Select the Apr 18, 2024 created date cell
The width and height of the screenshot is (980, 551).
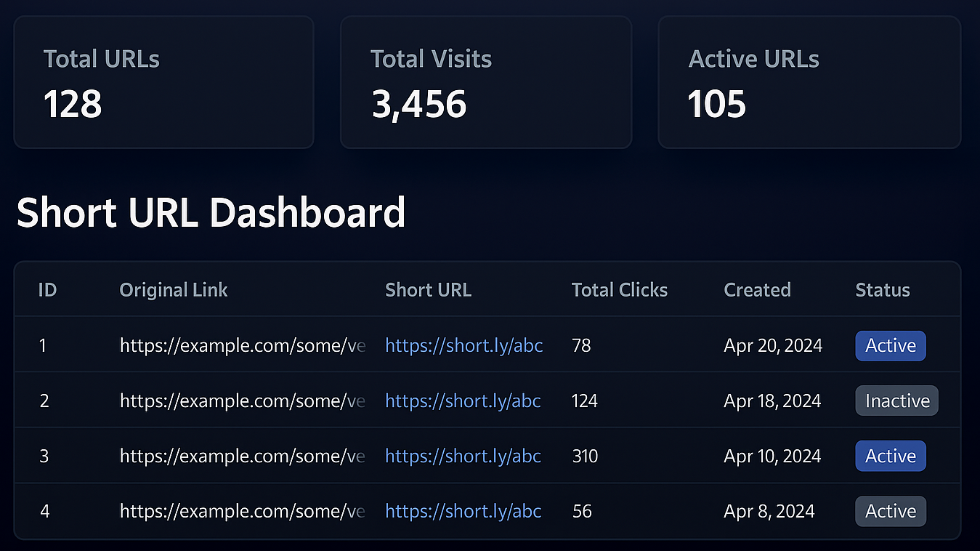tap(772, 401)
